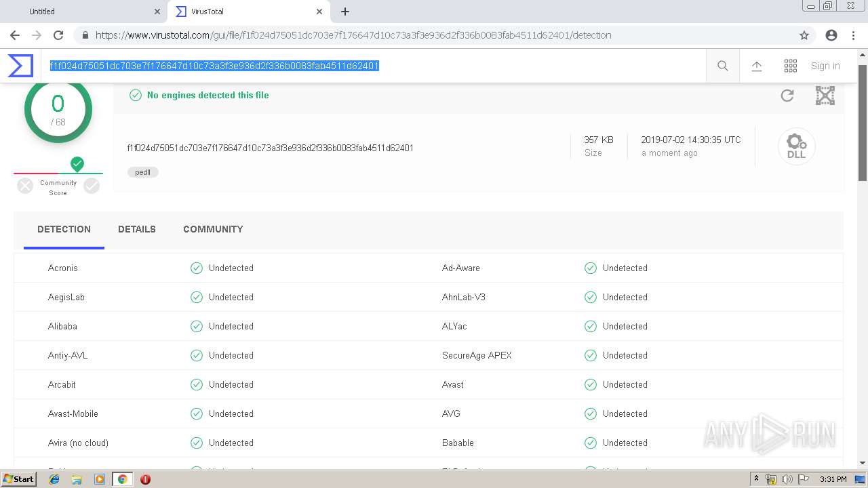This screenshot has width=868, height=488.
Task: Click the site lock security icon
Action: pos(85,35)
